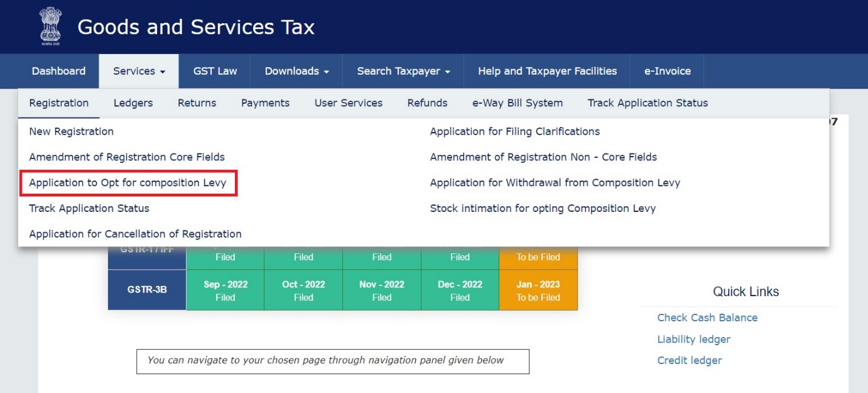The image size is (868, 393).
Task: Open Check Cash Balance quick link
Action: tap(707, 318)
